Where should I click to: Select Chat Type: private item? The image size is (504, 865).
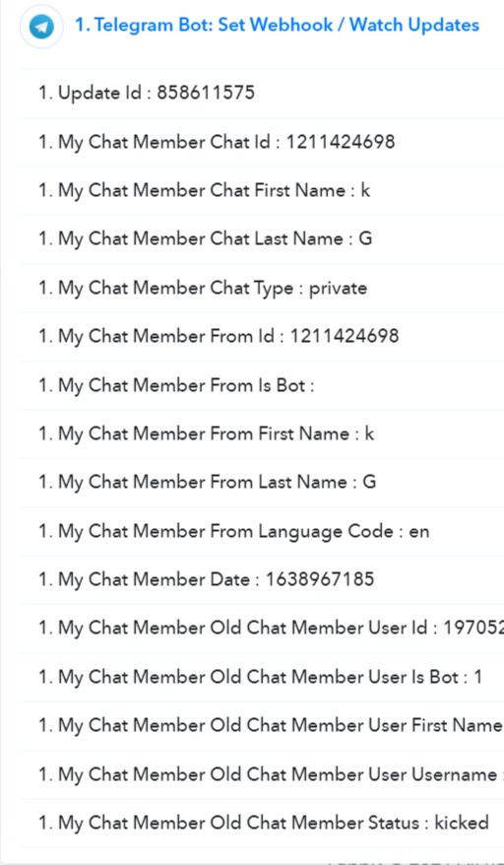click(262, 288)
